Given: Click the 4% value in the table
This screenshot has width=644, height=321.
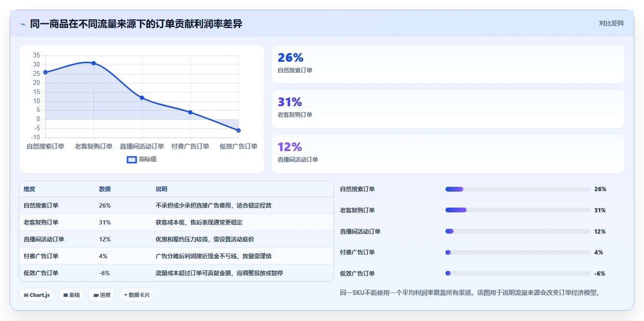Looking at the screenshot, I should [x=103, y=256].
